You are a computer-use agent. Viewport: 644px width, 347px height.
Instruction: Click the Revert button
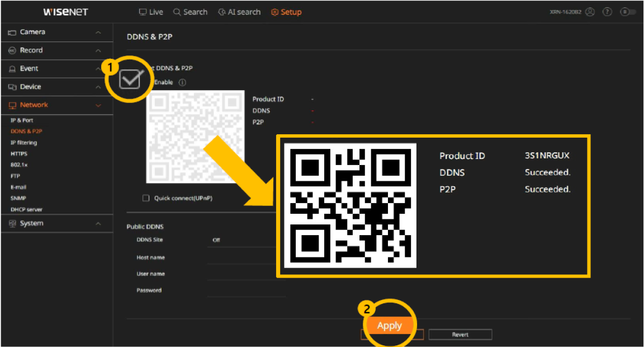(460, 335)
